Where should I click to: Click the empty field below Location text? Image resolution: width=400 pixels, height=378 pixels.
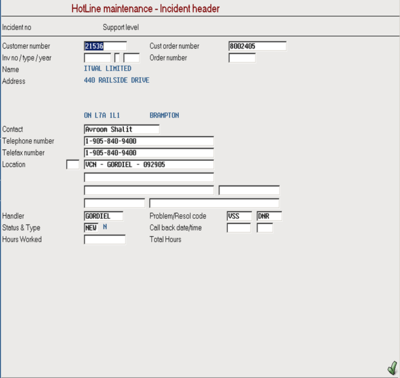[x=149, y=177]
